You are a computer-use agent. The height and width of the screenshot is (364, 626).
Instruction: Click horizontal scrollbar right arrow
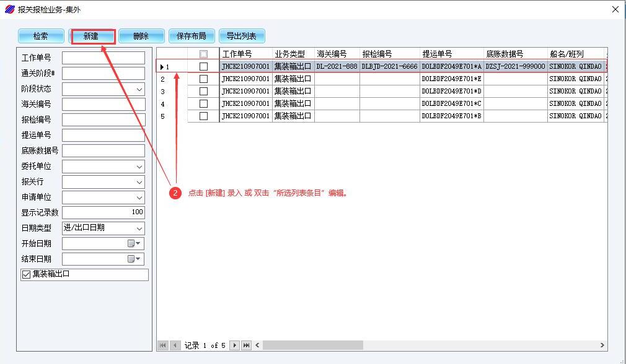601,345
